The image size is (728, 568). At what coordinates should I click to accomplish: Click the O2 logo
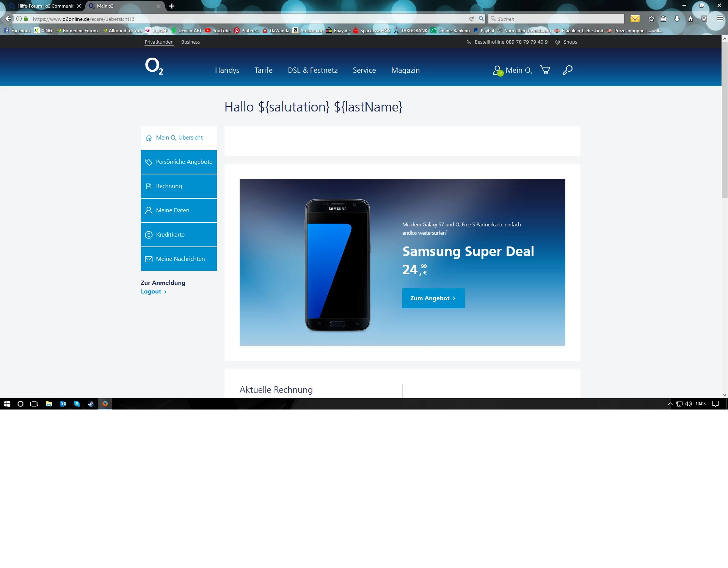(154, 66)
